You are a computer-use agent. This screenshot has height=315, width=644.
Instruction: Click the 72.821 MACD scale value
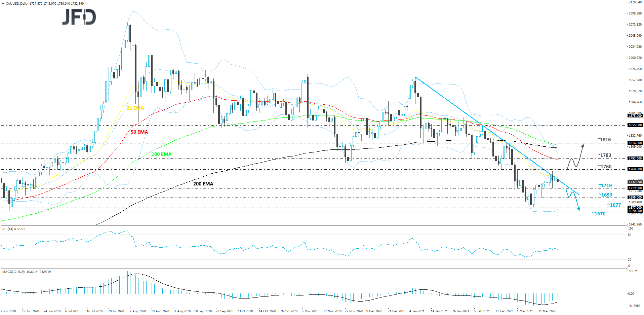pyautogui.click(x=633, y=271)
